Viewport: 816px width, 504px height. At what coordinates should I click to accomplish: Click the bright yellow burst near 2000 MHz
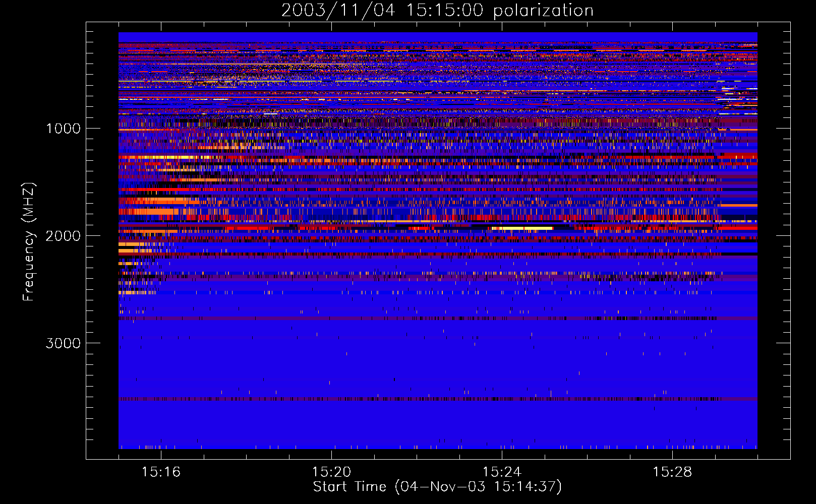tap(522, 228)
